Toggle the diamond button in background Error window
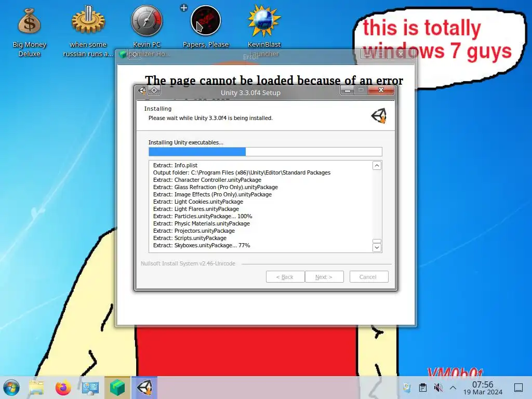The width and height of the screenshot is (532, 399). click(x=135, y=54)
